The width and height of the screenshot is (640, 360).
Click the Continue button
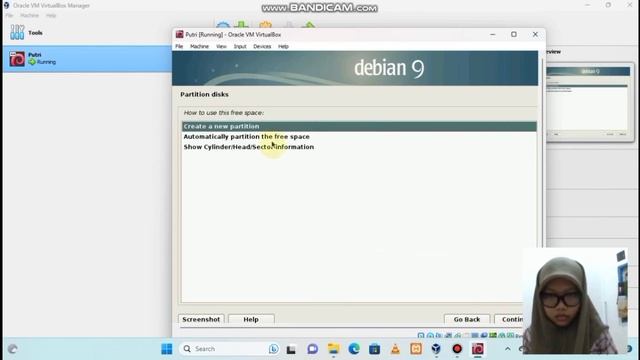(509, 319)
